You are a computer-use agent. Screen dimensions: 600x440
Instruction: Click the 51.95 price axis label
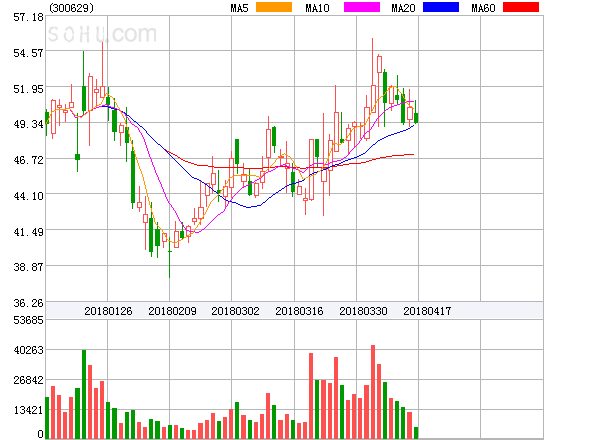[x=28, y=89]
